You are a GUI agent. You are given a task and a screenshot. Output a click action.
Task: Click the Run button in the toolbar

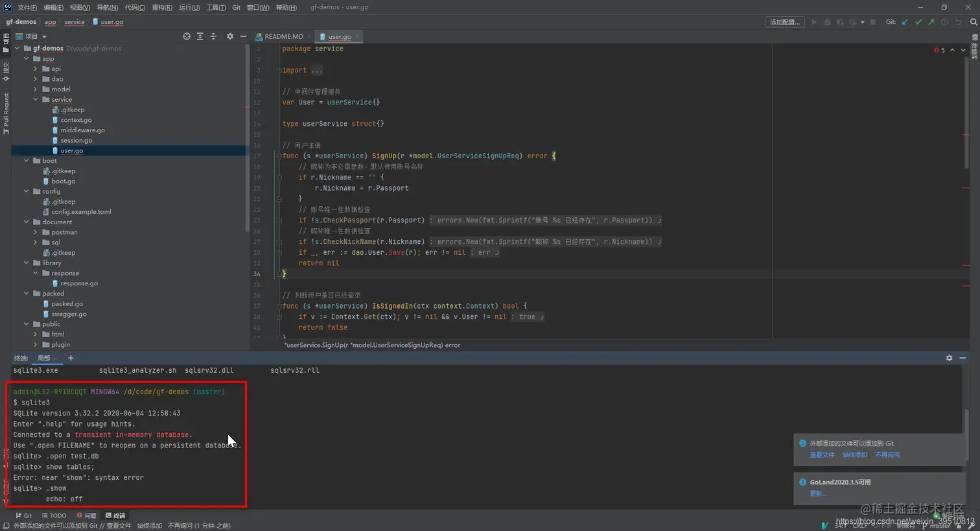tap(814, 22)
